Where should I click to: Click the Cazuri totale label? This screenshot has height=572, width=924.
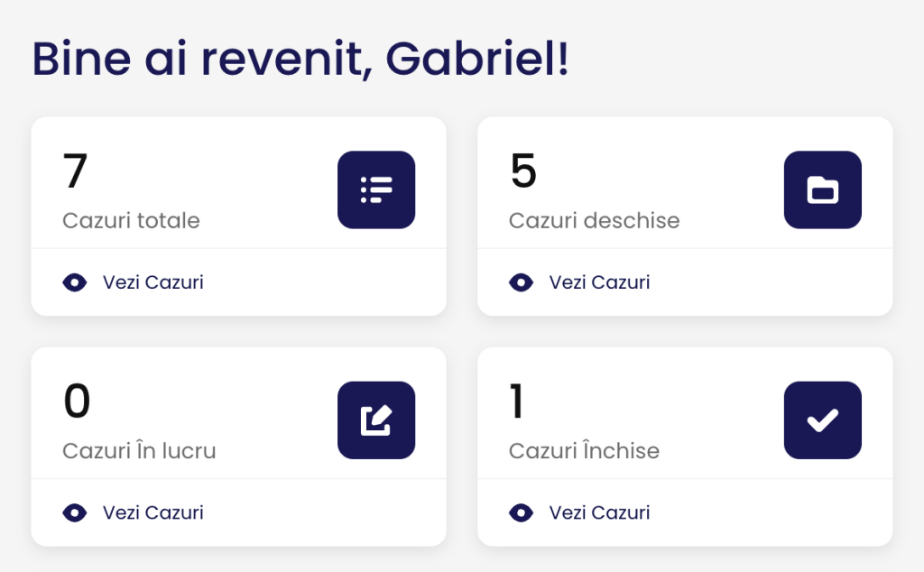click(132, 220)
